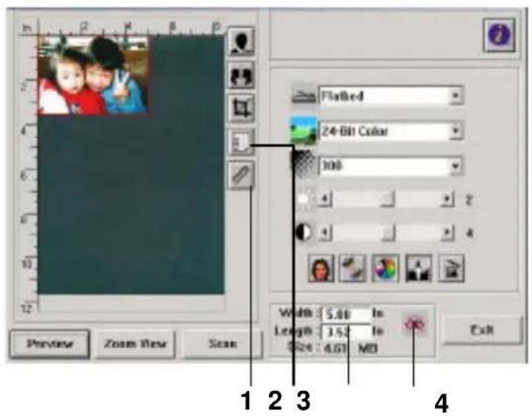
Task: Click the woman's face image-enhancement icon
Action: (x=321, y=269)
